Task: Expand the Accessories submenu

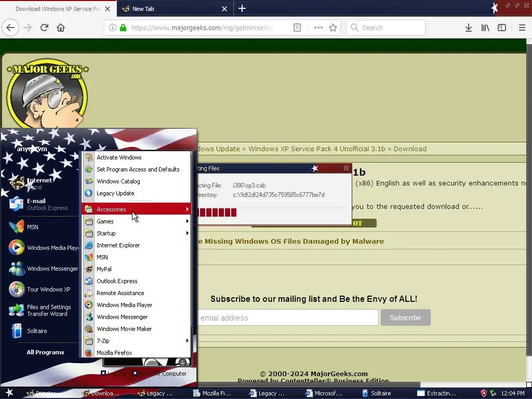Action: coord(136,209)
